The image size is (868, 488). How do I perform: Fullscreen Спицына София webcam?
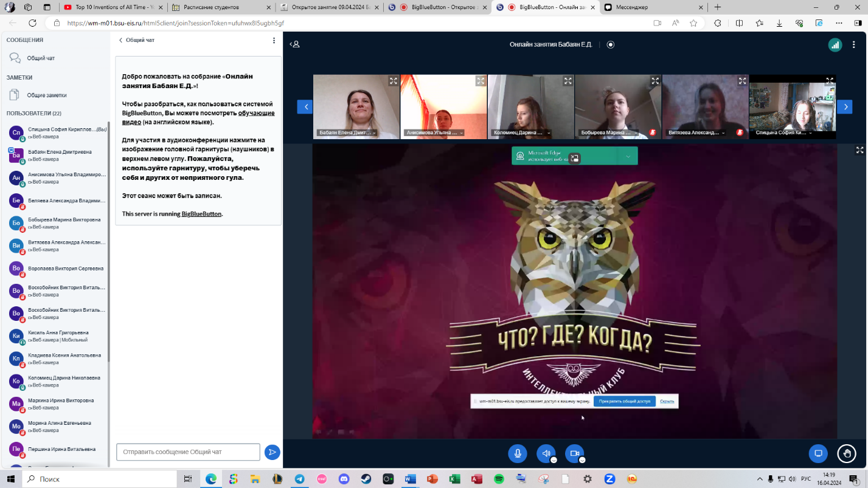(830, 80)
